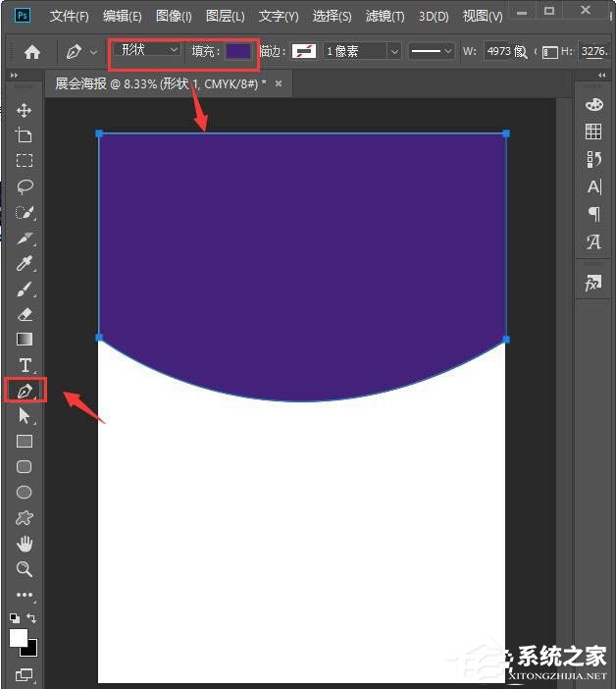Select the Hand tool
The height and width of the screenshot is (689, 616).
coord(25,544)
